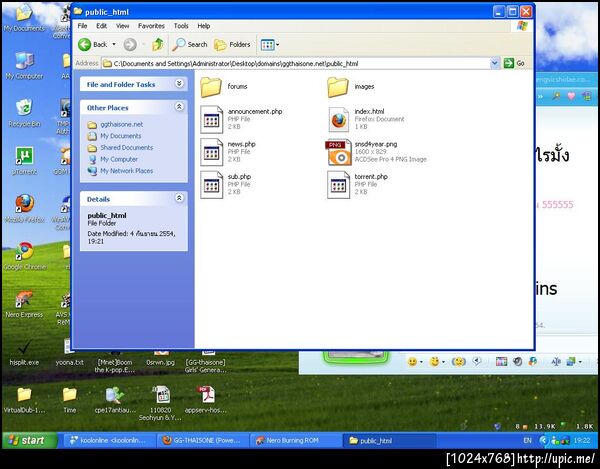Select yoona.txt desktop file

click(70, 353)
